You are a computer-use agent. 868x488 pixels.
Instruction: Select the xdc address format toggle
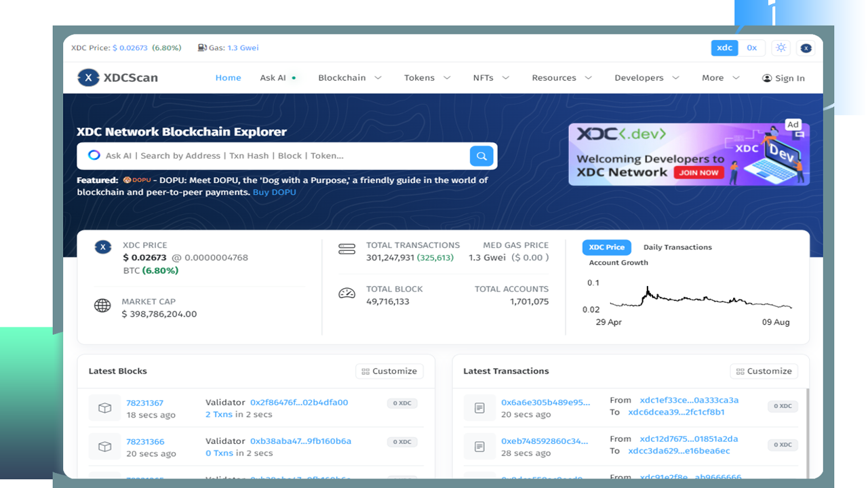[724, 48]
